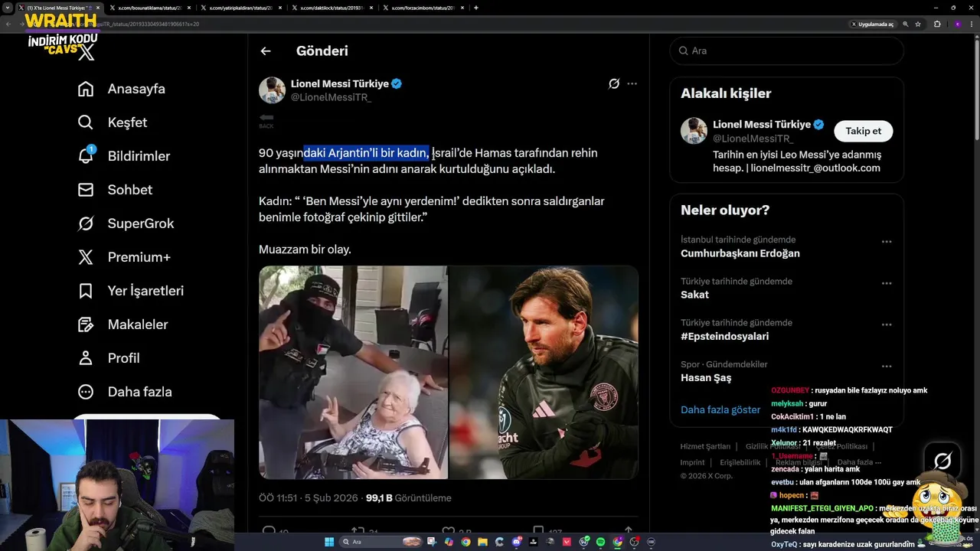980x551 pixels.
Task: Click Windows Start button on taskbar
Action: pyautogui.click(x=329, y=542)
